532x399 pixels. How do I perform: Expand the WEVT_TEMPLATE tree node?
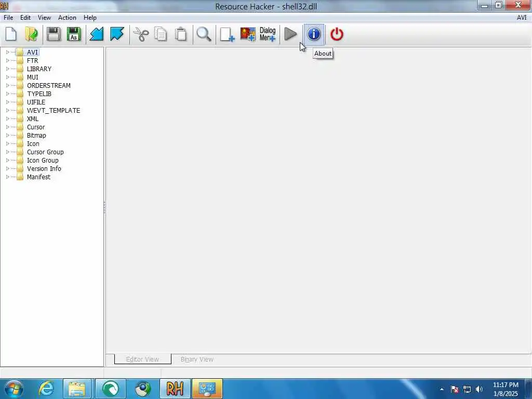tap(7, 110)
